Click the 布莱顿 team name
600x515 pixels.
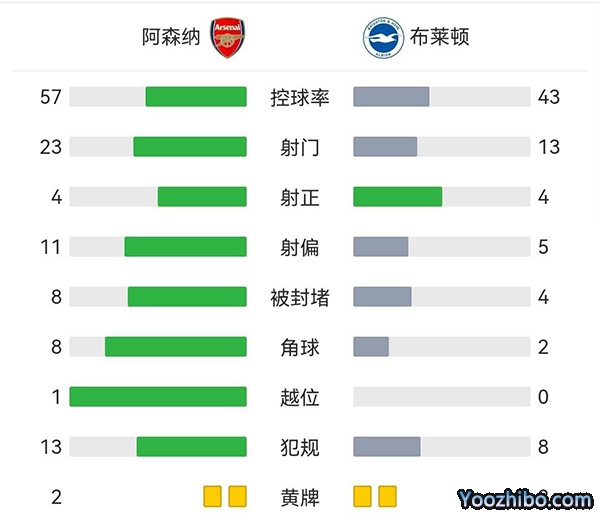[439, 38]
